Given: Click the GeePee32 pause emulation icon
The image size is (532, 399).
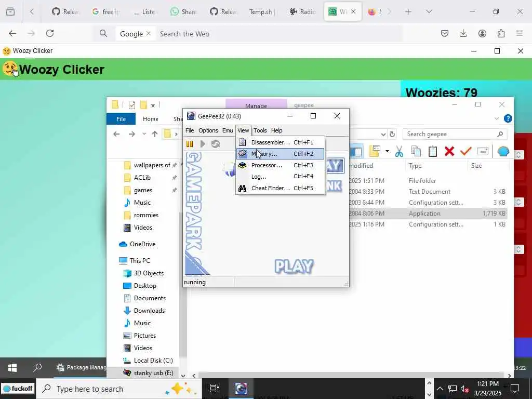Looking at the screenshot, I should [190, 144].
